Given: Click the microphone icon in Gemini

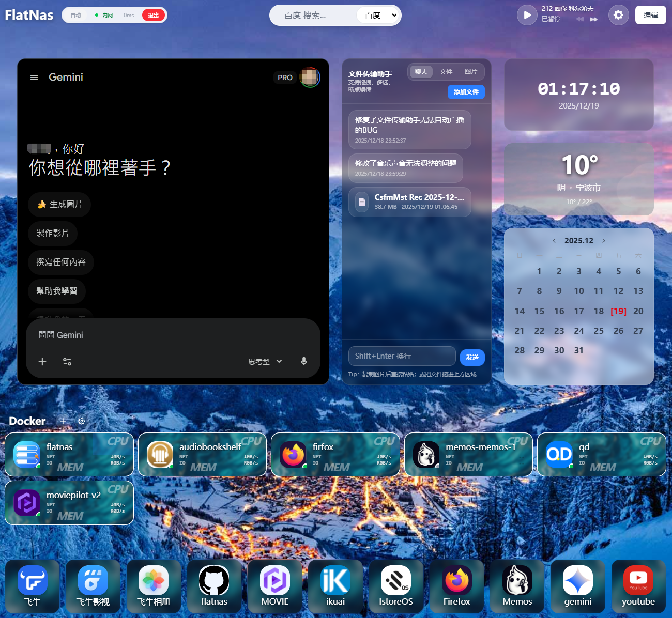Looking at the screenshot, I should tap(304, 361).
